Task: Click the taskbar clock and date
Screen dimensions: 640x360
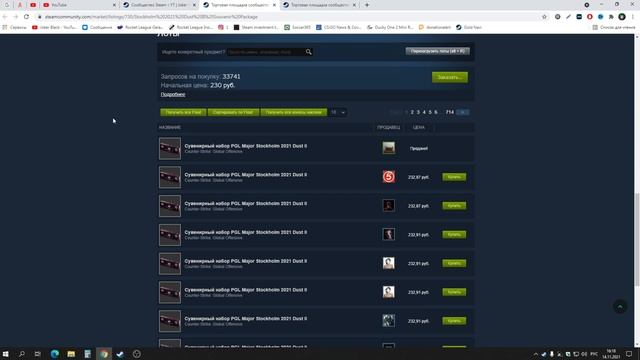Action: point(611,354)
